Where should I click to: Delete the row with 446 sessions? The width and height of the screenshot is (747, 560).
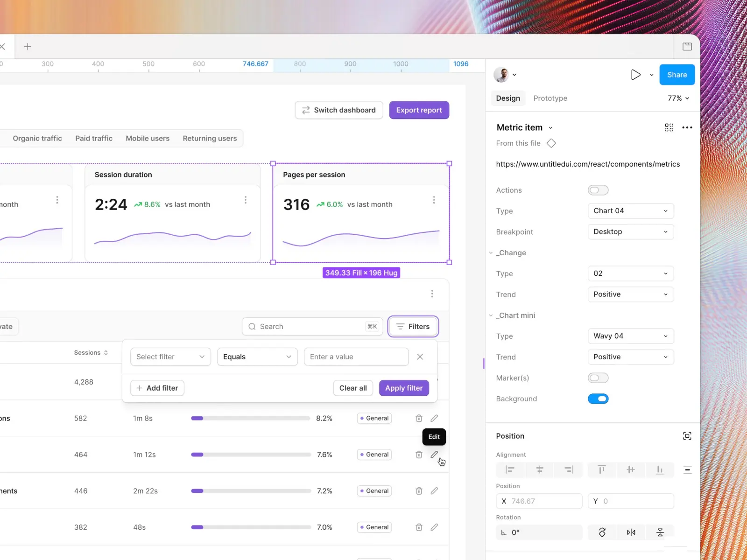coord(419,491)
